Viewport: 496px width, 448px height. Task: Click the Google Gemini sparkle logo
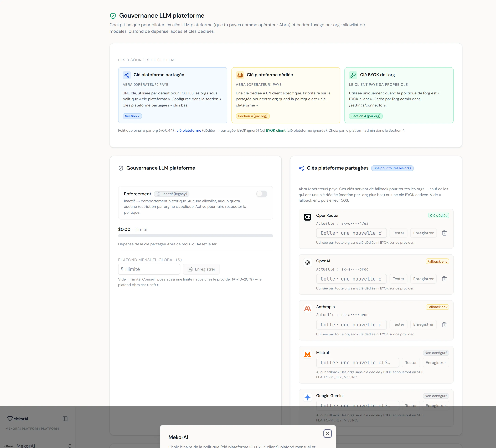(x=308, y=397)
